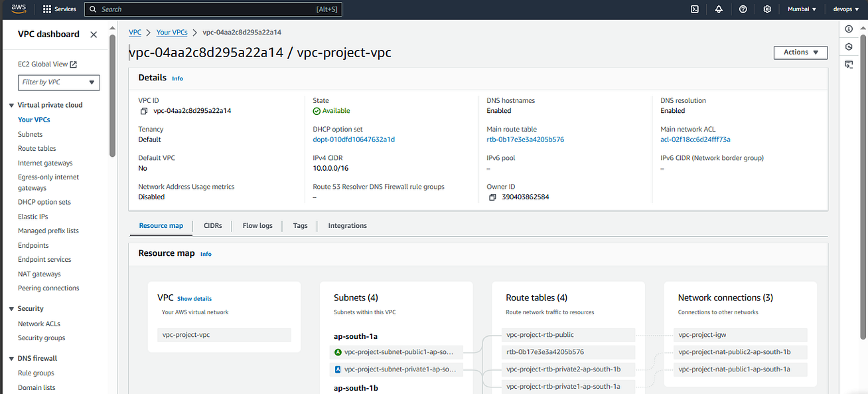This screenshot has width=868, height=394.
Task: Open the Filter by VPC dropdown
Action: [59, 82]
